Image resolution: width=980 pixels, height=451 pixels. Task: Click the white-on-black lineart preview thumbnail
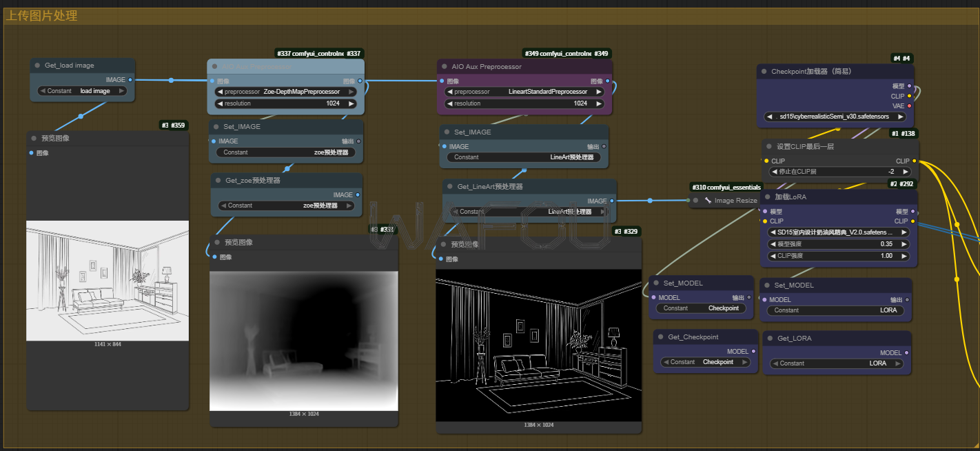[x=539, y=345]
